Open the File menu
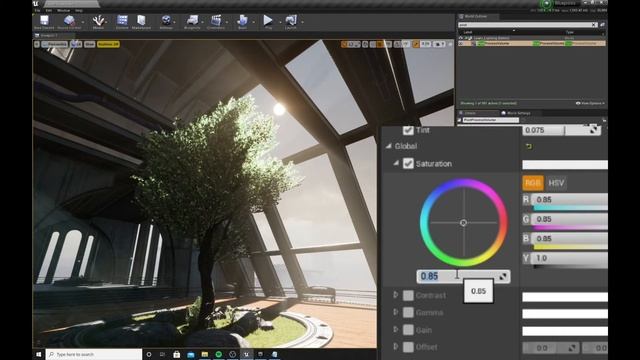 37,10
